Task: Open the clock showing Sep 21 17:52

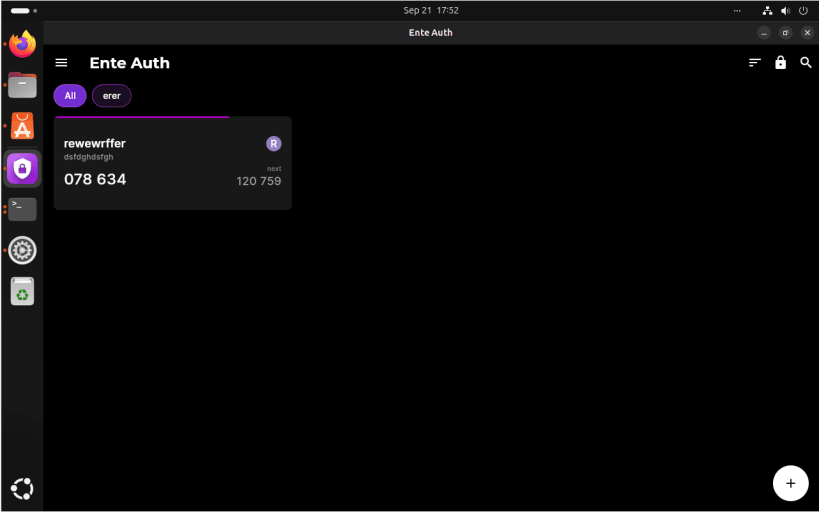Action: tap(431, 10)
